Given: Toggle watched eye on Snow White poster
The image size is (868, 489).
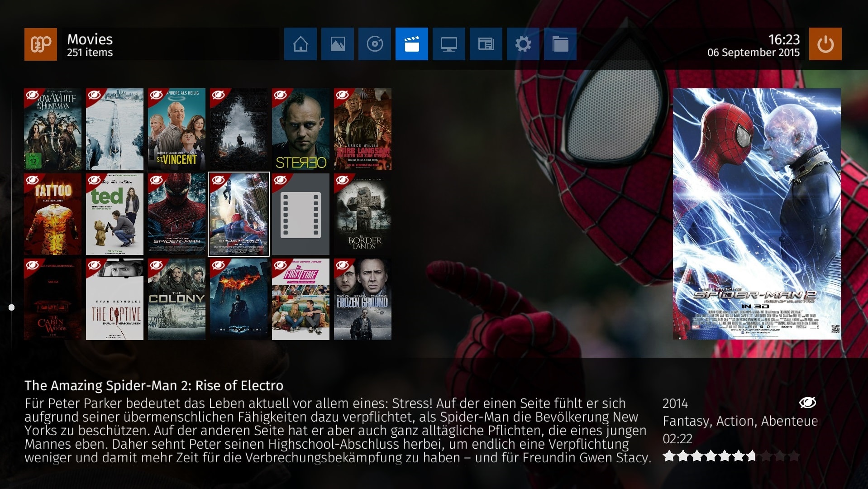Looking at the screenshot, I should tap(32, 95).
